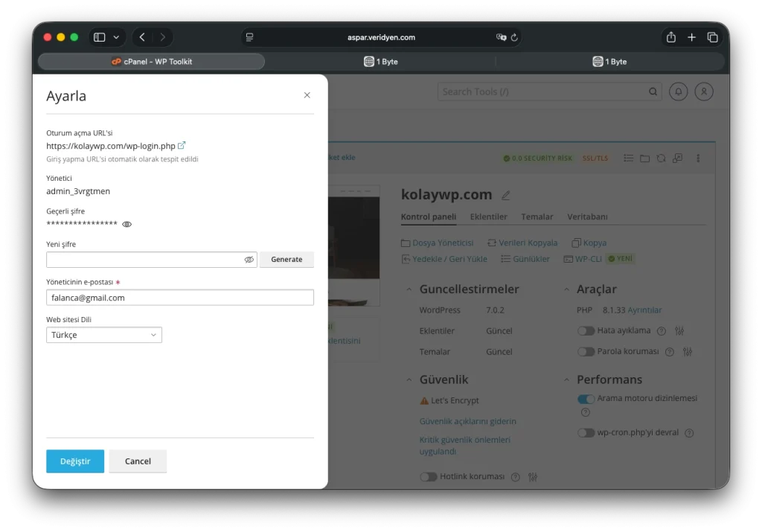Toggle the Parola koruması switch
This screenshot has height=532, width=762.
pos(586,352)
